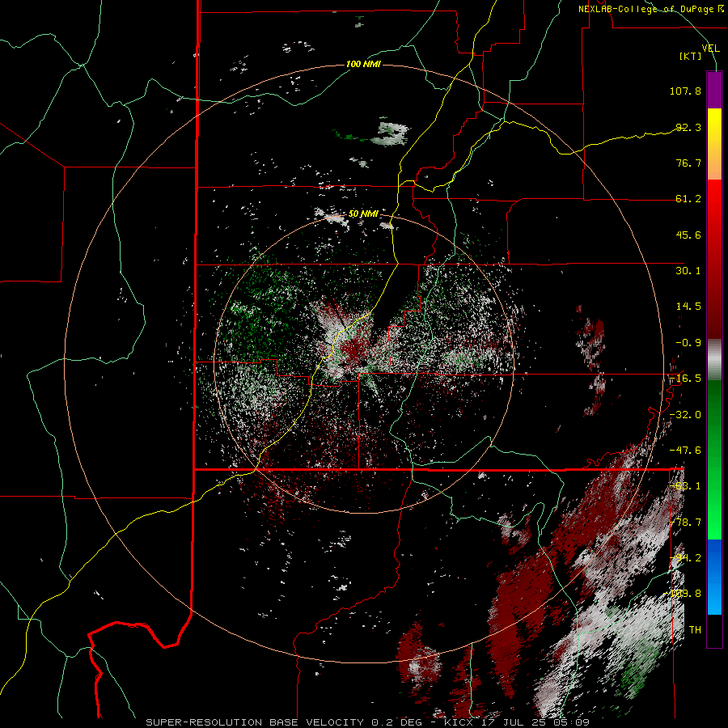This screenshot has height=728, width=728.
Task: Click the VEL label above the color bar
Action: [710, 49]
